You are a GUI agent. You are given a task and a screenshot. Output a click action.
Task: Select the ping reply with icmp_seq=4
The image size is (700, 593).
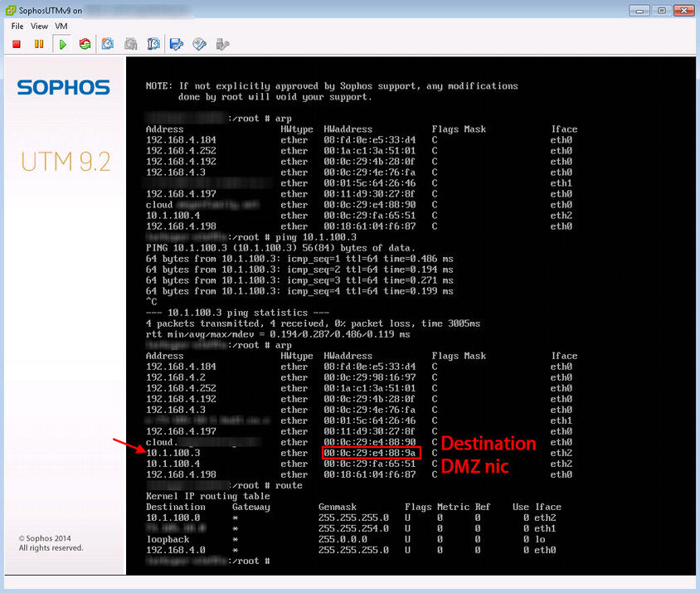click(x=299, y=291)
